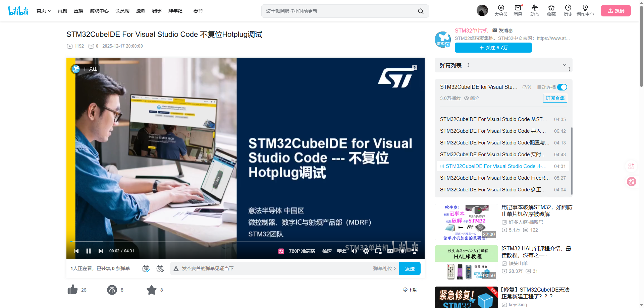Viewport: 644px width, 308px height.
Task: Open the 字幕 subtitle menu
Action: tap(342, 251)
